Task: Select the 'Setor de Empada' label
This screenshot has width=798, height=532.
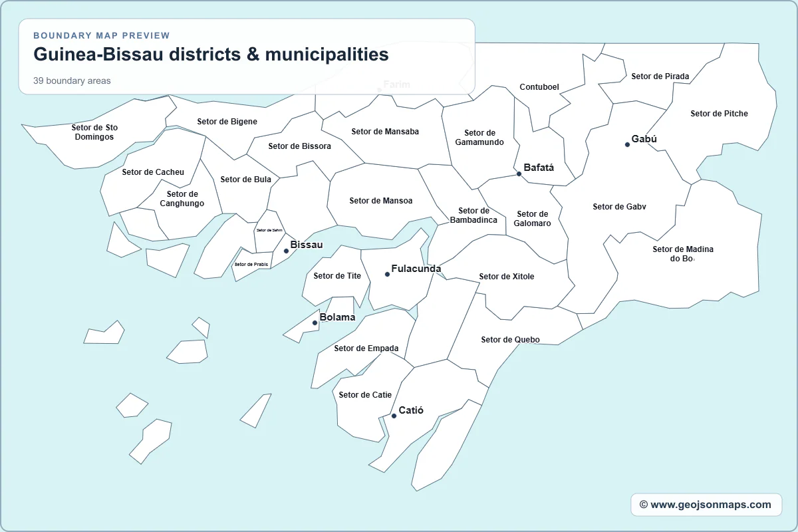Action: pyautogui.click(x=366, y=348)
